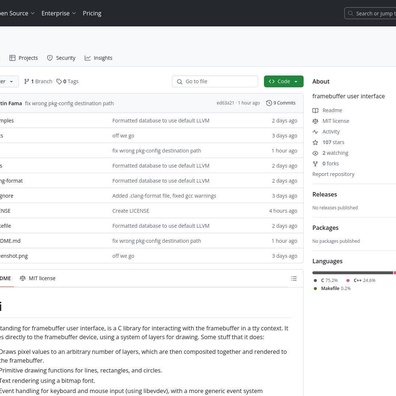Screen dimensions: 396x396
Task: Switch to the Projects tab
Action: (x=24, y=58)
